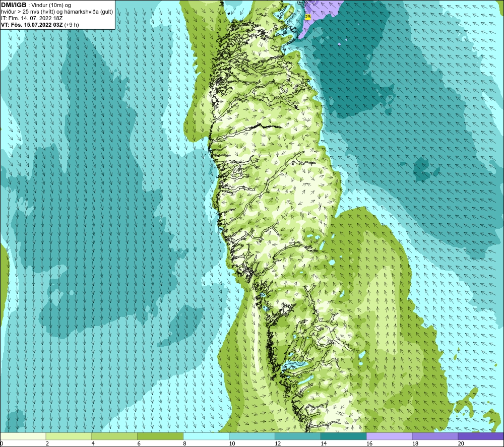
Task: Click the legend value 4
Action: [93, 443]
